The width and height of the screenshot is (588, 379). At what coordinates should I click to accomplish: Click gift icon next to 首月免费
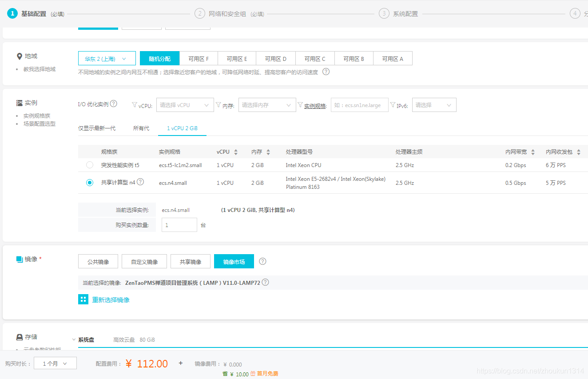253,374
